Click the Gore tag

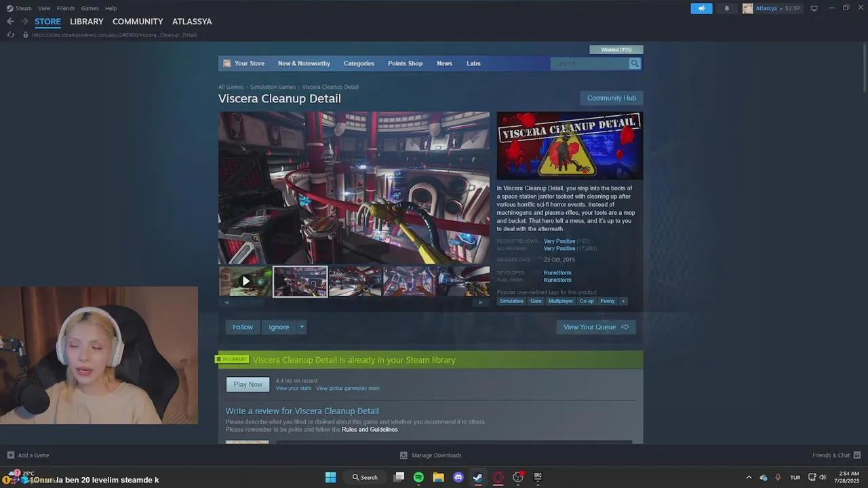tap(536, 301)
